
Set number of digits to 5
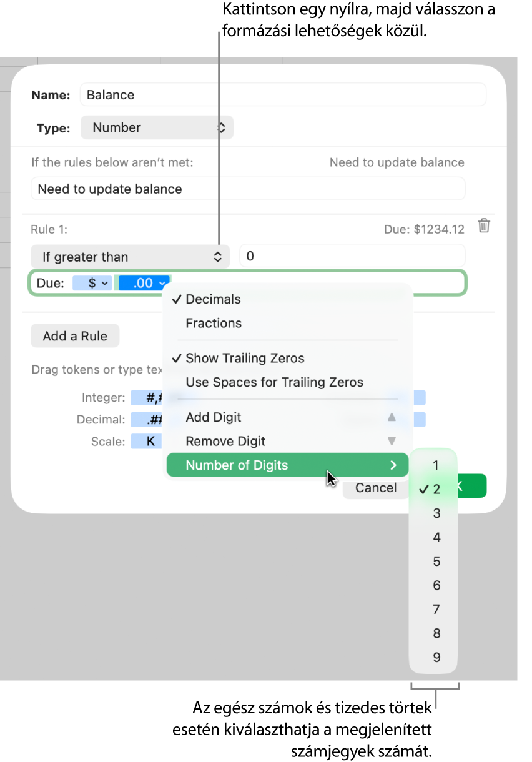[x=436, y=562]
